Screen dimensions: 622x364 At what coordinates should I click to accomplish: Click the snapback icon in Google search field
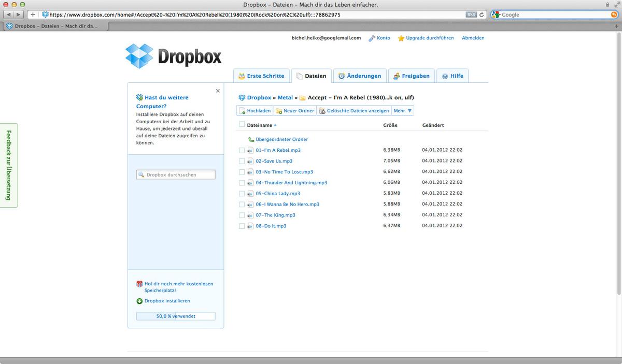(x=614, y=14)
